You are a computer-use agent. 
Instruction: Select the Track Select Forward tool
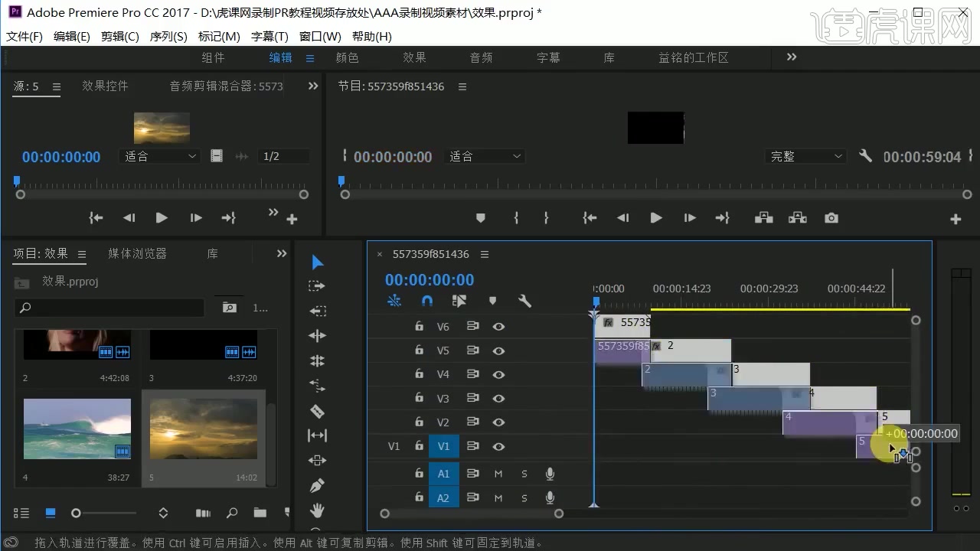tap(317, 285)
